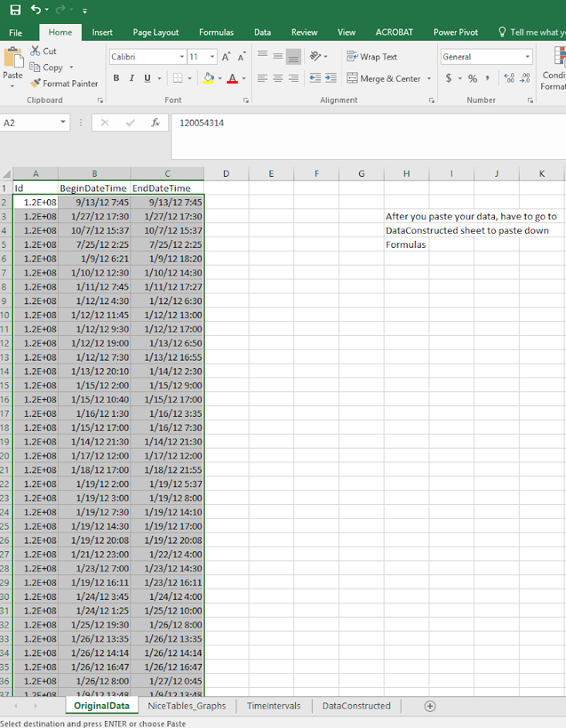
Task: Toggle Italic formatting
Action: (x=132, y=79)
